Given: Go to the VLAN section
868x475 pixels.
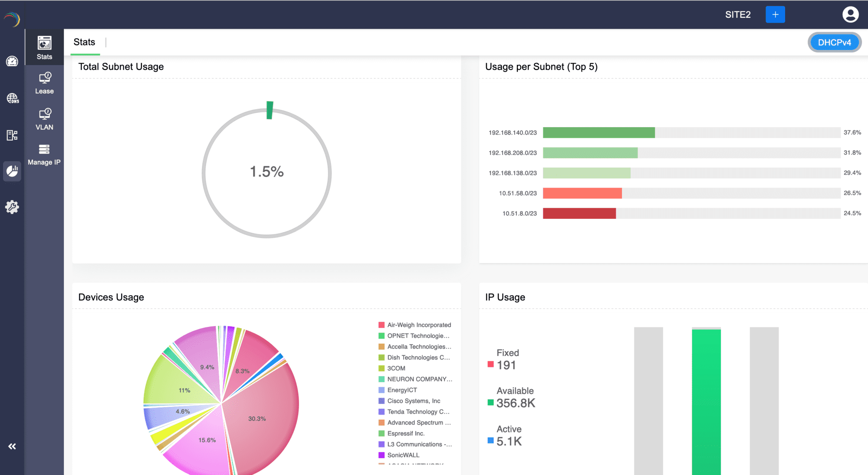Looking at the screenshot, I should [x=44, y=119].
